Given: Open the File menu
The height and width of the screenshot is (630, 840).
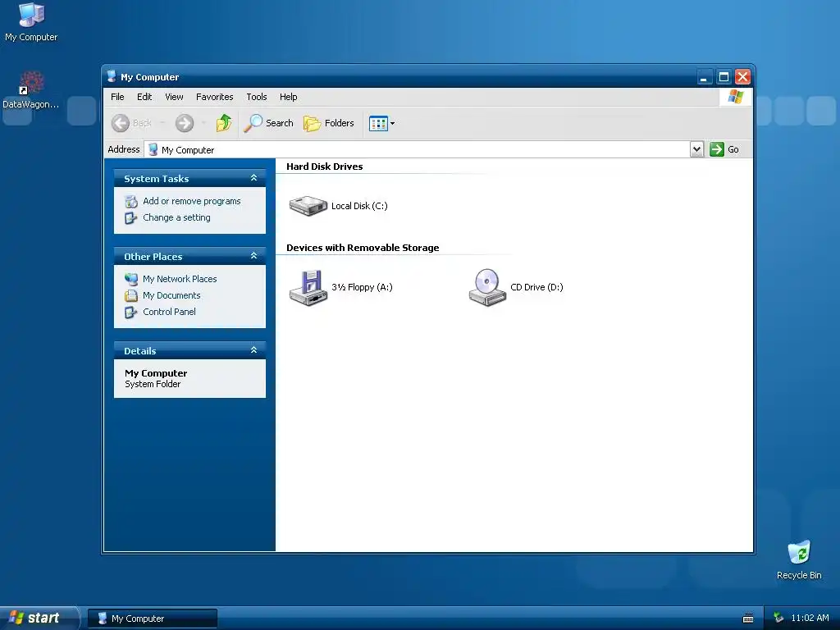Looking at the screenshot, I should tap(117, 97).
